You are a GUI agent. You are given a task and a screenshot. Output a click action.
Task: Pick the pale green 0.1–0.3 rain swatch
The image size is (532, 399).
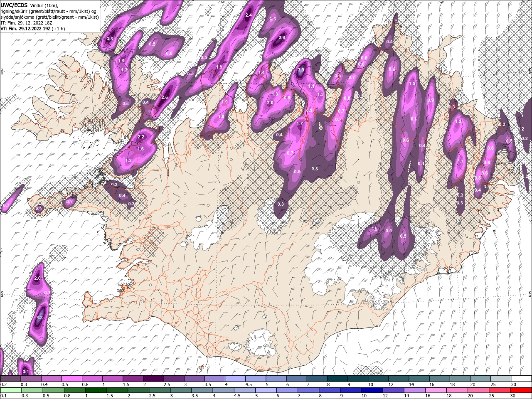tap(10, 390)
